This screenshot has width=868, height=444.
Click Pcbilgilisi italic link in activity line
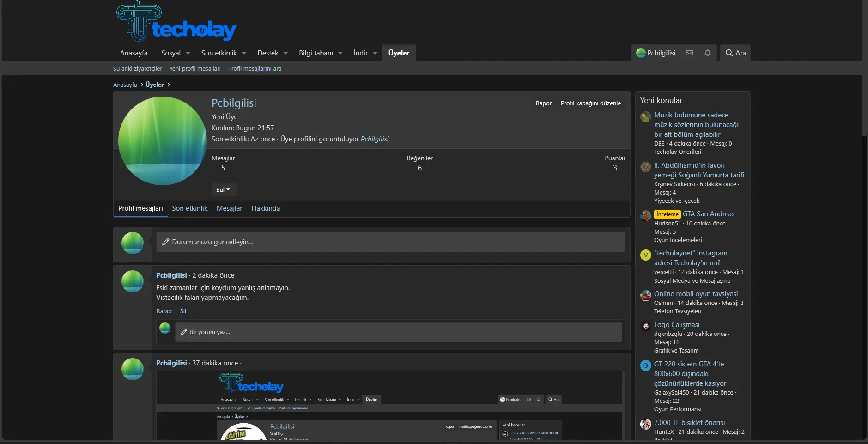(x=375, y=139)
